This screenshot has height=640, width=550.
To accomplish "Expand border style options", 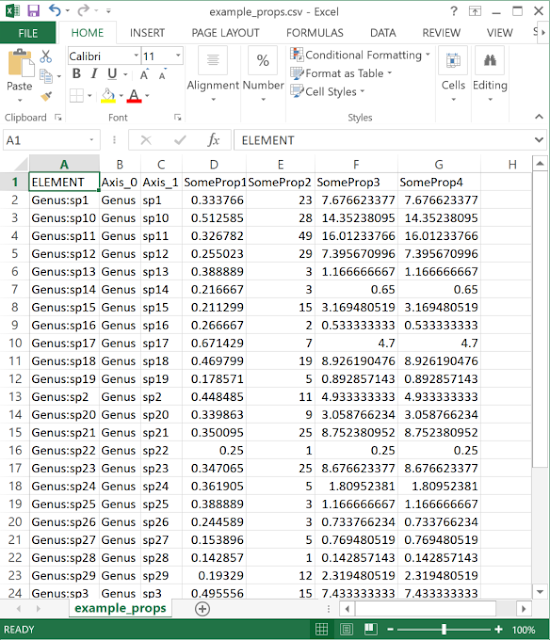I will point(89,96).
